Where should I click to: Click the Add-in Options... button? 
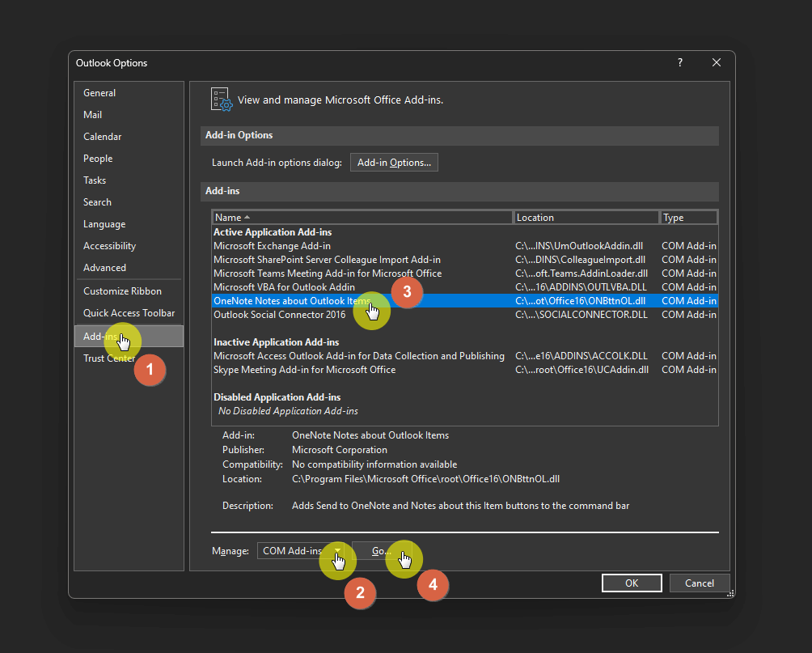tap(394, 162)
